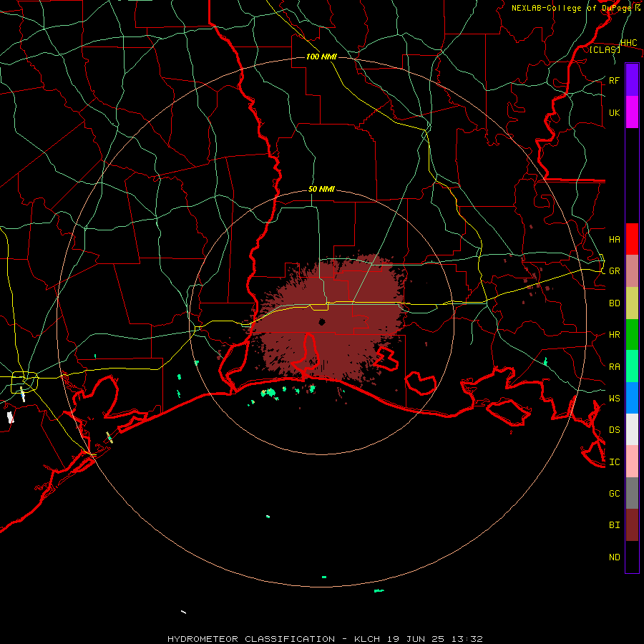Select the gray GC legend swatch
Viewport: 644px width, 644px height.
pyautogui.click(x=632, y=493)
